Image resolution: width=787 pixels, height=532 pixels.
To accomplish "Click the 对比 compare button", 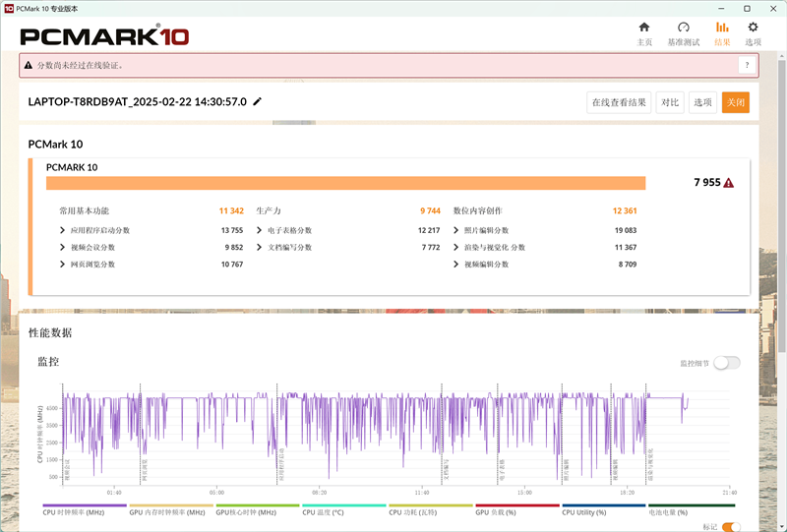I will tap(670, 102).
